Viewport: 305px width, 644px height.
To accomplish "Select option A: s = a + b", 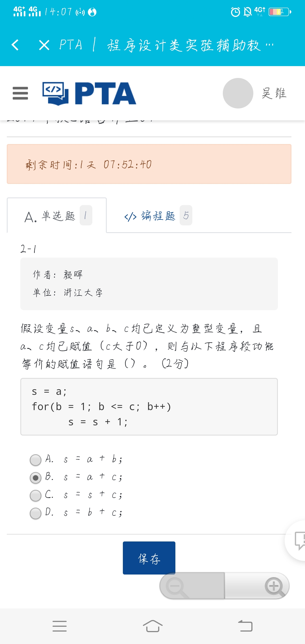I will click(36, 460).
